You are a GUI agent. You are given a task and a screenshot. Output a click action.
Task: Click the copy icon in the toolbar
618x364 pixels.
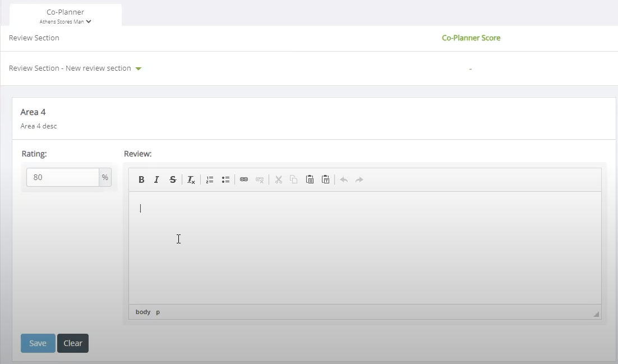(x=294, y=179)
